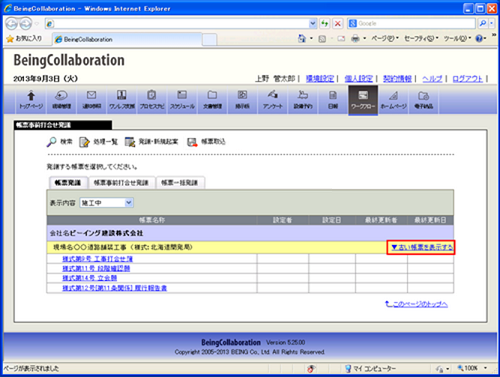Open スケジュール from the navigation bar
Screen dimensions: 500x377
click(x=182, y=100)
